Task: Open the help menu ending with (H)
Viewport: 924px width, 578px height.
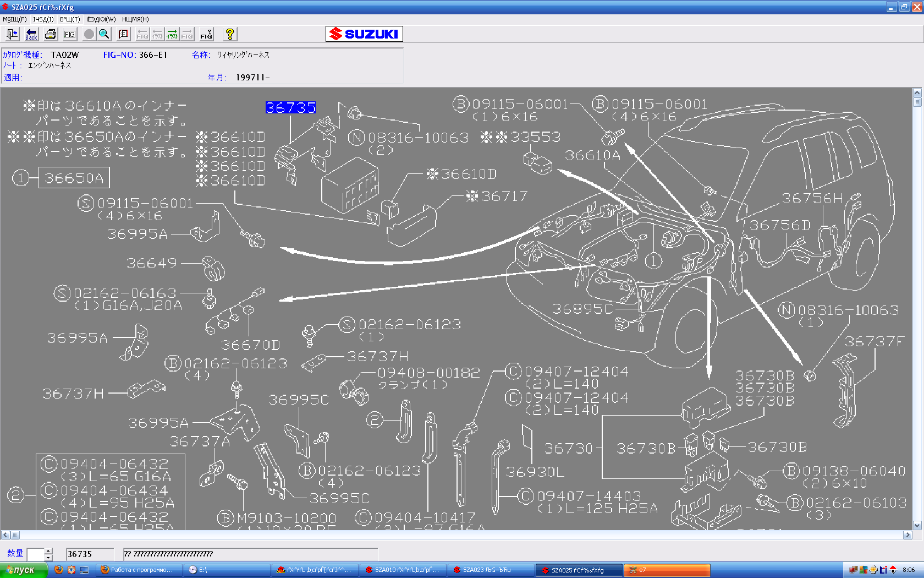Action: pos(135,19)
